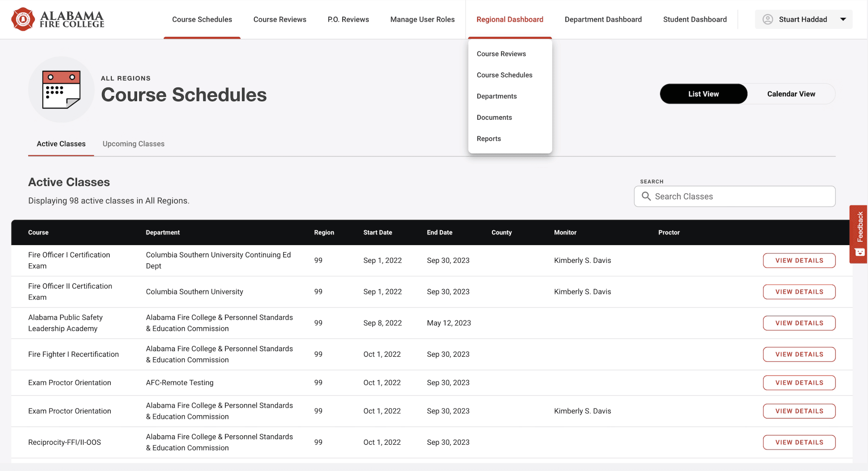Screen dimensions: 868x471
Task: Click the calendar icon beside Course Schedules
Action: pyautogui.click(x=61, y=89)
